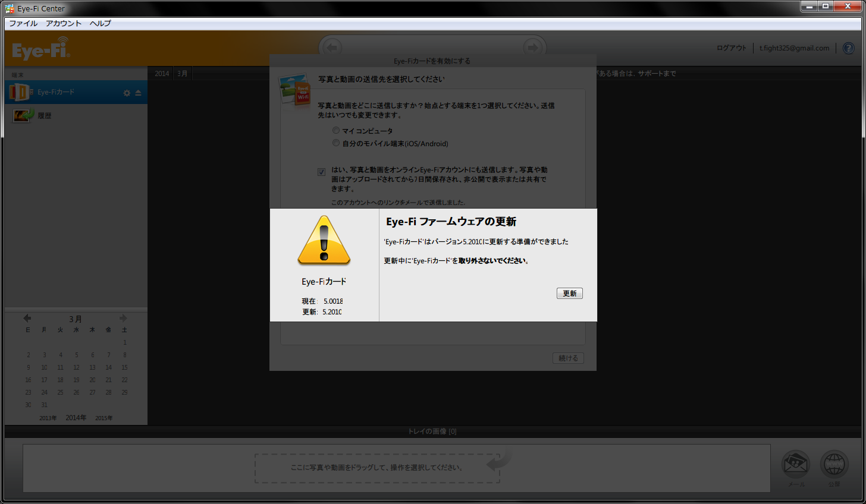Click the Eye-Fi Center title bar app icon

(x=10, y=8)
